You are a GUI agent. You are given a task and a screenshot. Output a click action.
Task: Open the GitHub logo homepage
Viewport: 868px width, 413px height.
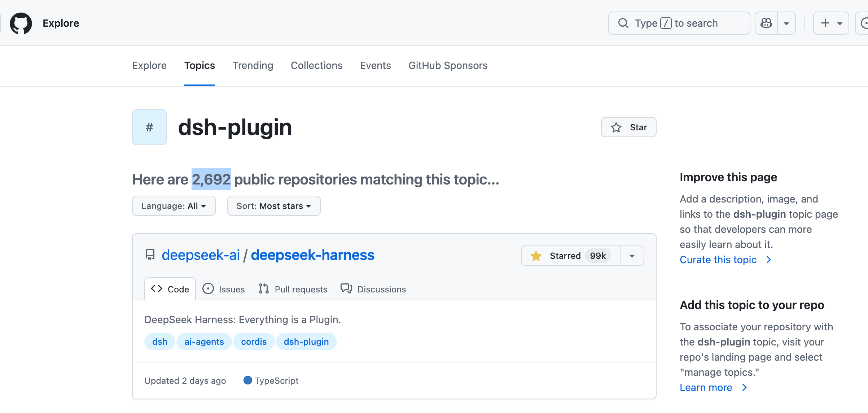point(21,23)
